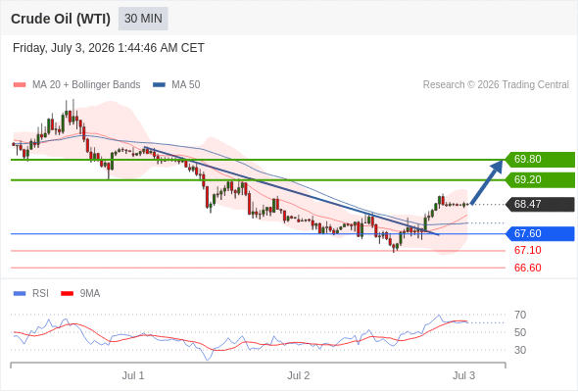Click the red 67.10 support label
Image resolution: width=578 pixels, height=392 pixels.
click(527, 251)
